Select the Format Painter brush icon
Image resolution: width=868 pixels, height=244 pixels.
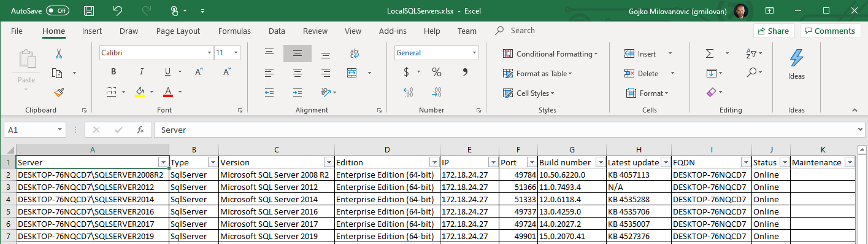click(59, 93)
